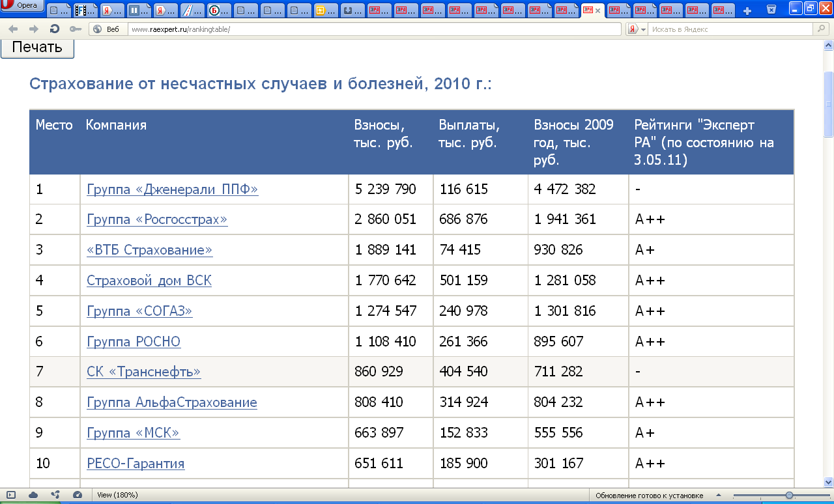Close the active tab with X

(x=598, y=10)
